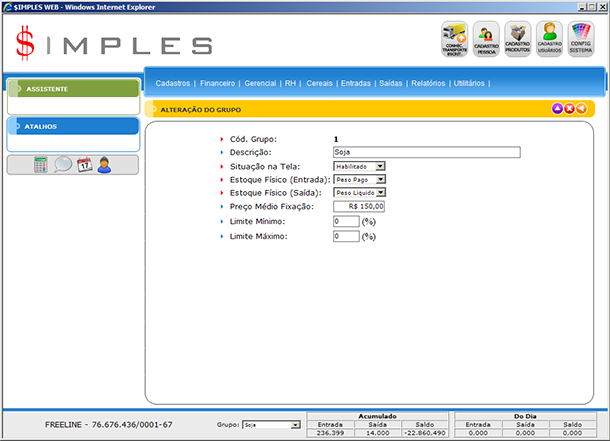Screen dimensions: 610x441
Task: Click the Descrição text field
Action: [427, 152]
